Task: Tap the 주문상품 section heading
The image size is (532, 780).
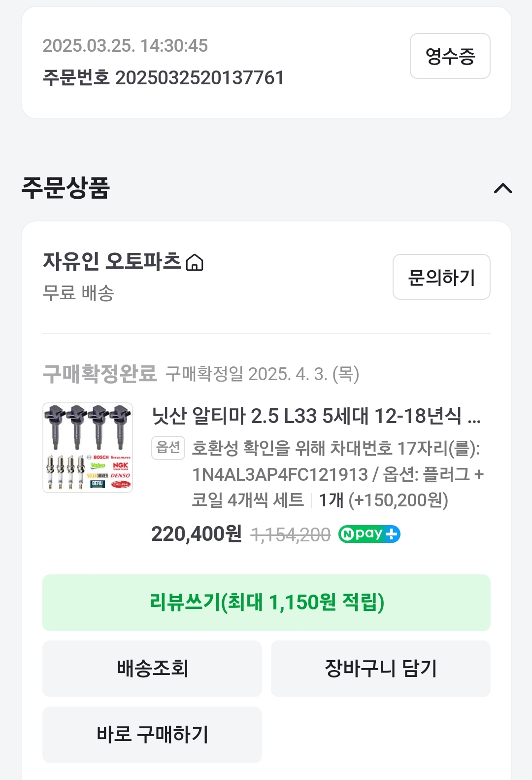Action: 66,188
